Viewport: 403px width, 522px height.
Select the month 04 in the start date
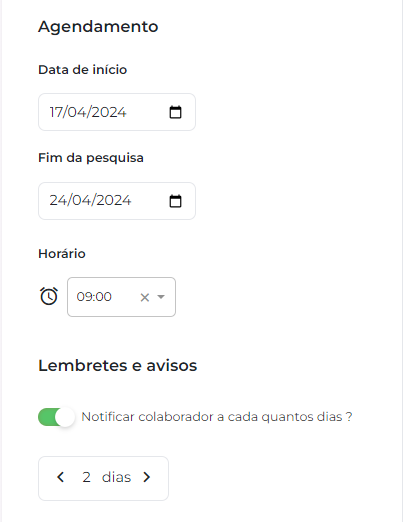tap(77, 112)
